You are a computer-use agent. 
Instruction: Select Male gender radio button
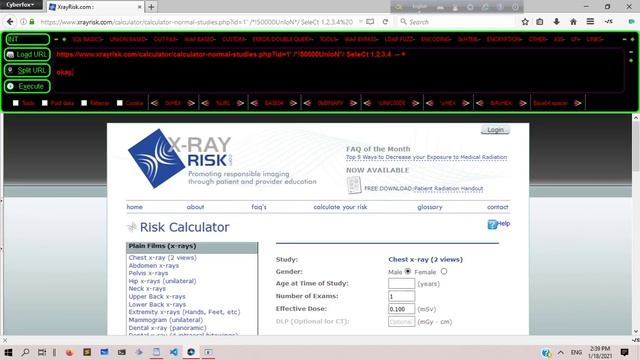pos(408,271)
